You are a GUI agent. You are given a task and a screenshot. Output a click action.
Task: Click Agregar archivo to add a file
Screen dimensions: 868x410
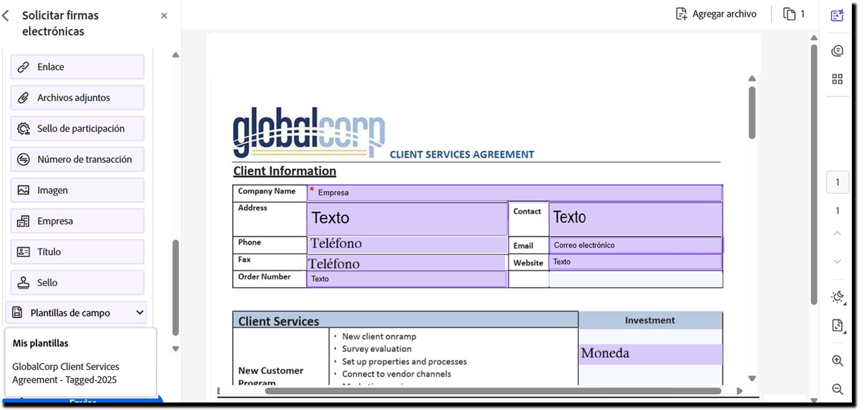point(716,14)
